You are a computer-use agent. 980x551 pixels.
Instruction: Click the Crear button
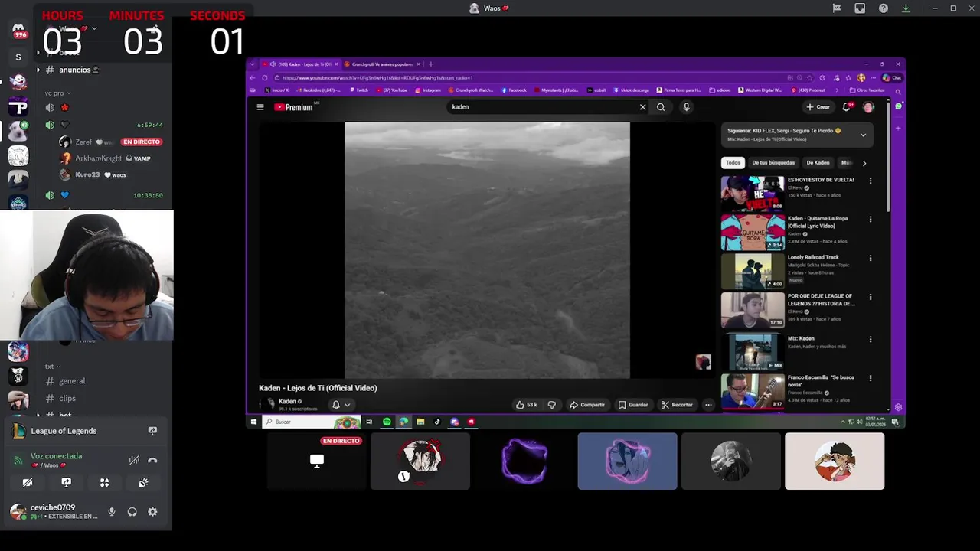point(818,107)
